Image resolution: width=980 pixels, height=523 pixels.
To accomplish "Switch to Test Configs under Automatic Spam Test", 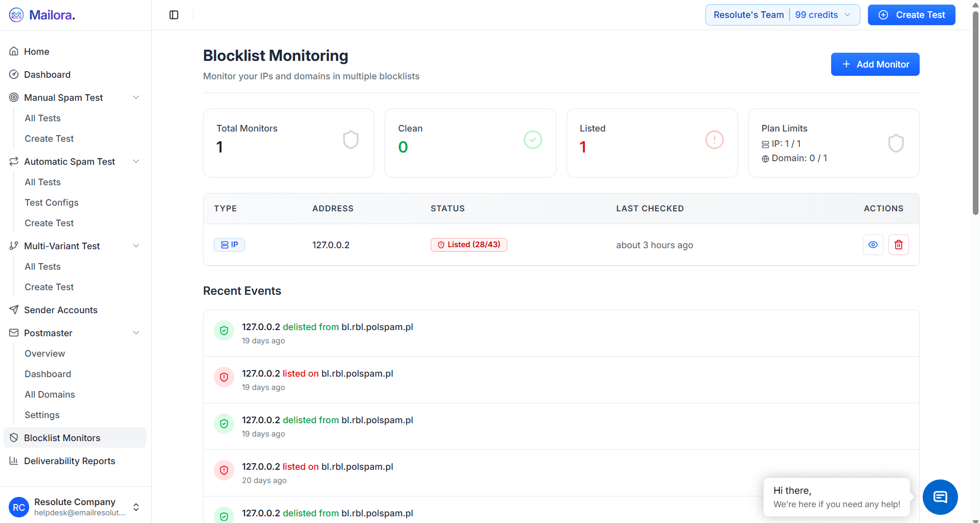I will tap(51, 202).
